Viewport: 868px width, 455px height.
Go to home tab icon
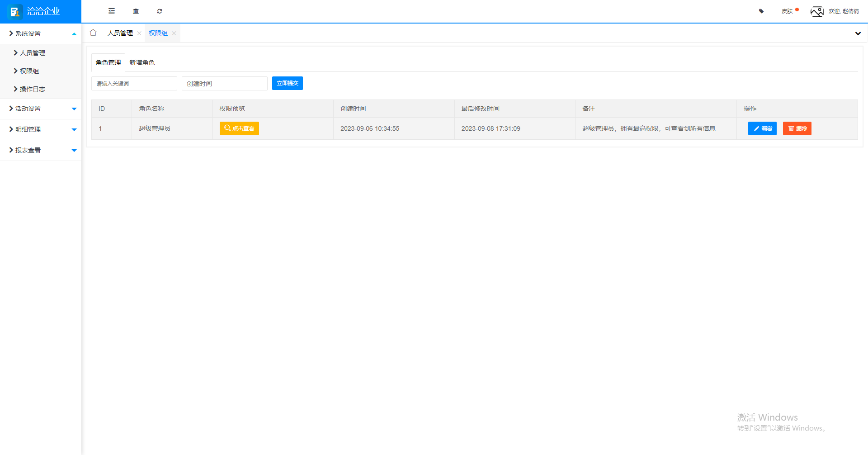pyautogui.click(x=93, y=33)
